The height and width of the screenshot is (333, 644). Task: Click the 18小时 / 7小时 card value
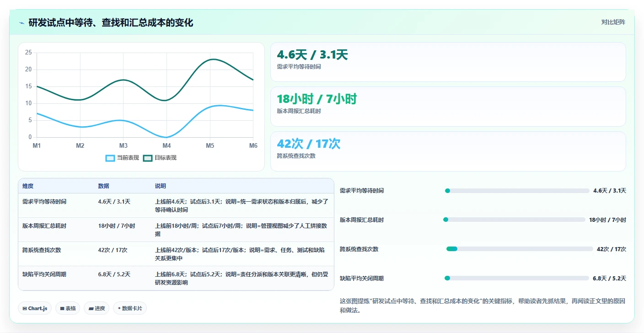click(317, 99)
